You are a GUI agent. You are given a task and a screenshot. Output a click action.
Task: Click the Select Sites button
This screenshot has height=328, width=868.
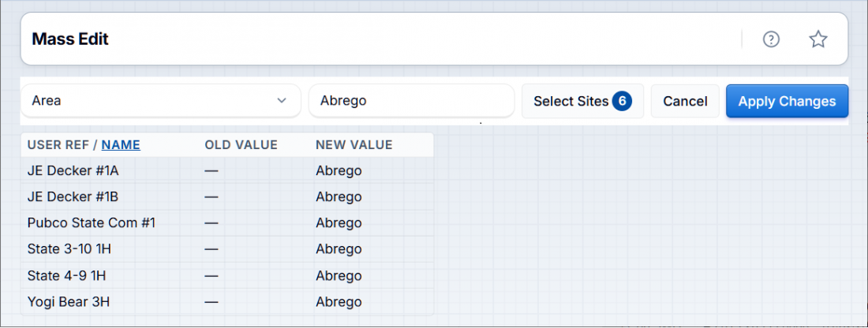click(x=582, y=101)
